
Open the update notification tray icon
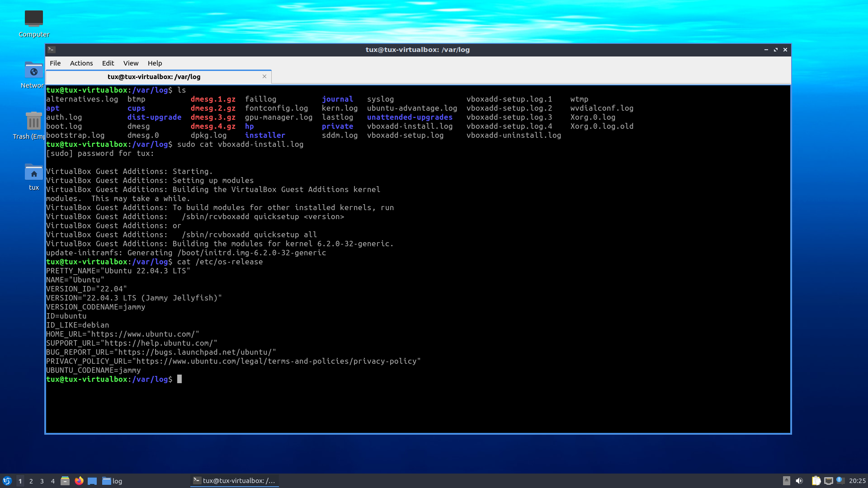(x=840, y=480)
